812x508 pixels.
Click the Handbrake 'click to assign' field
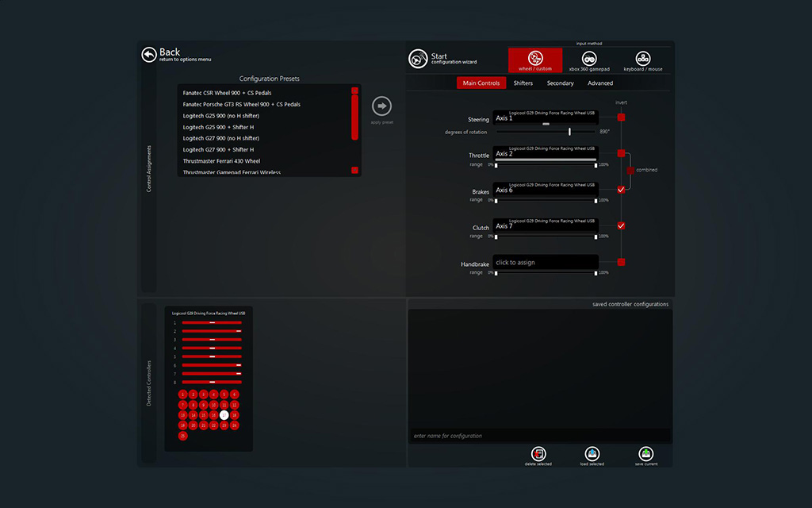[546, 262]
